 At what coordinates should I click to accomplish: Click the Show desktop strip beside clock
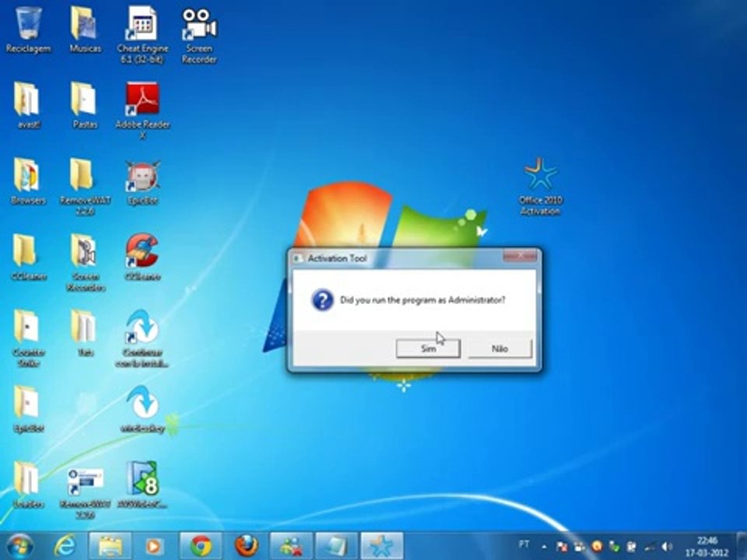[x=742, y=546]
